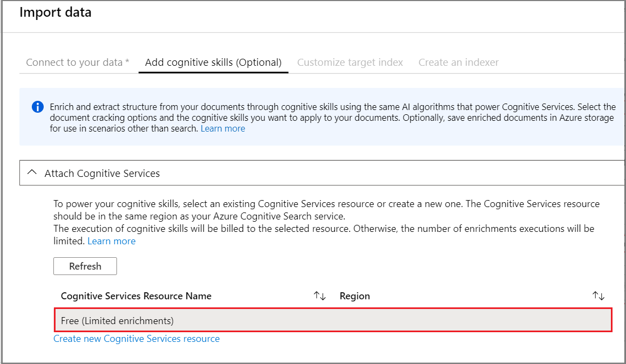The width and height of the screenshot is (626, 364).
Task: Follow Learn more link after billing text
Action: pyautogui.click(x=112, y=241)
